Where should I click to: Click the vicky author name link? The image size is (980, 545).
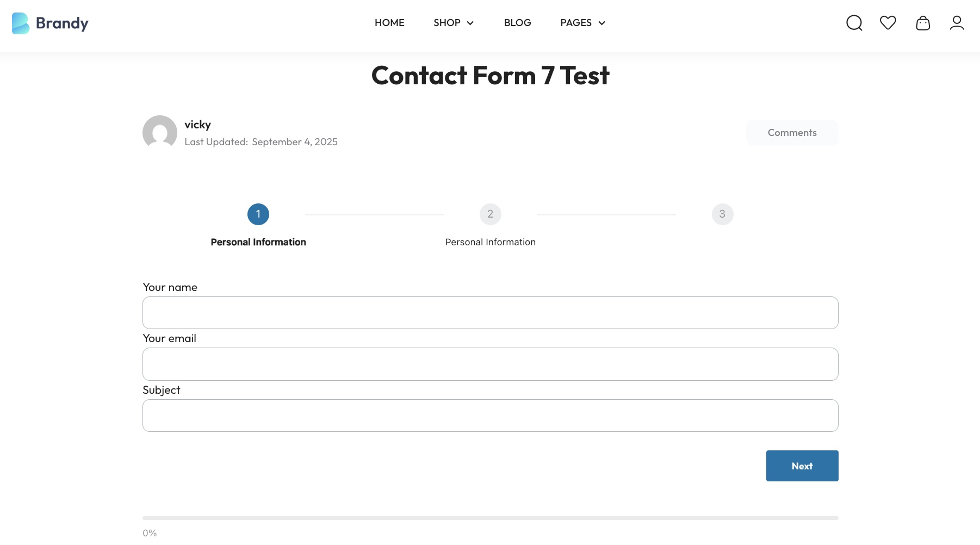pos(197,125)
